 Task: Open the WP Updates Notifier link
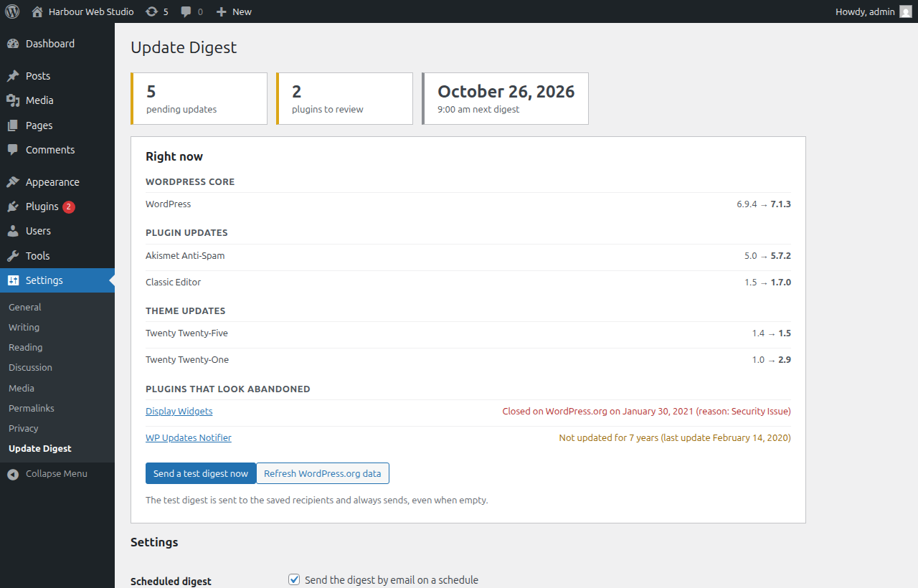click(x=189, y=437)
